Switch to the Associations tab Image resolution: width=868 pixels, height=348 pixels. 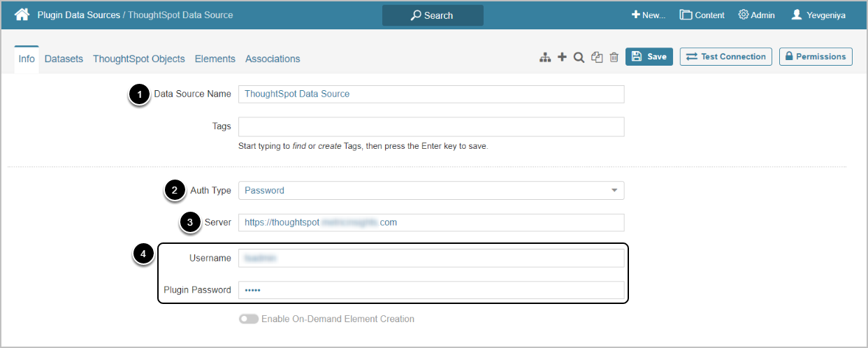point(273,59)
